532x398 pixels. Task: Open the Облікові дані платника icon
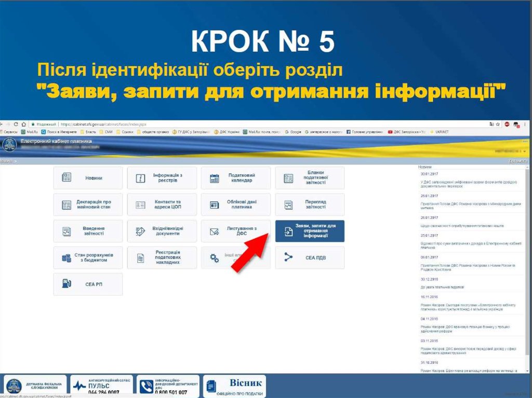coord(215,205)
